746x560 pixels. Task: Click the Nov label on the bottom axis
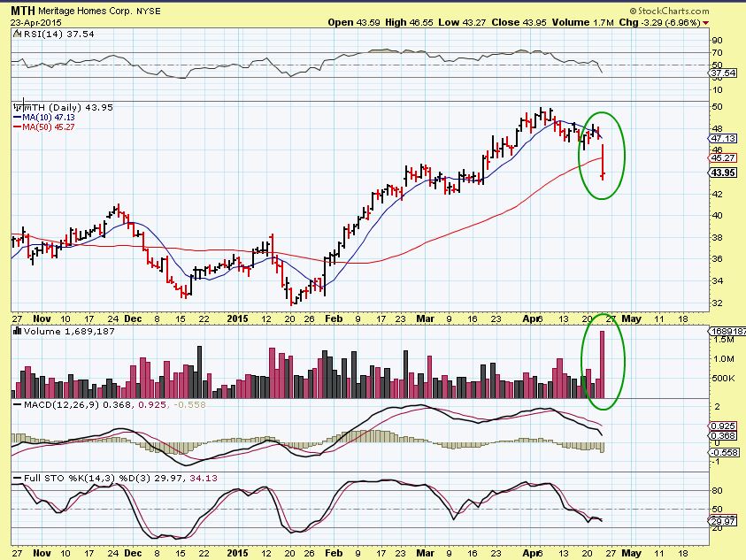(42, 553)
